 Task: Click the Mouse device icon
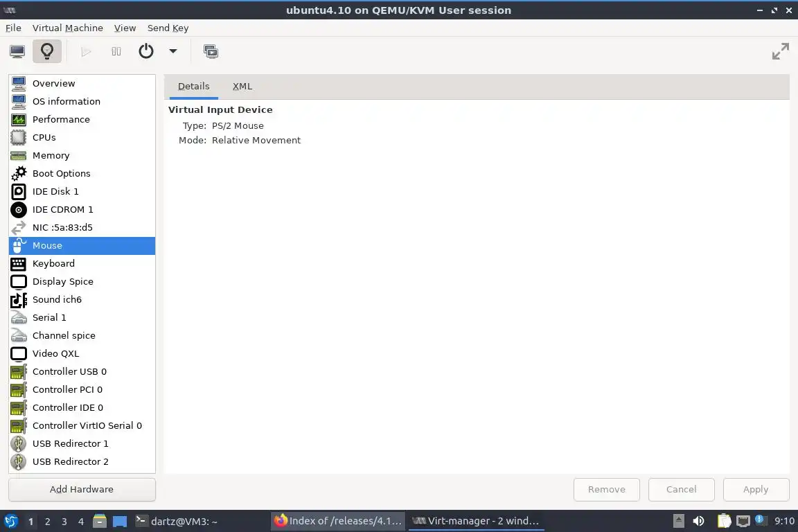pyautogui.click(x=18, y=246)
